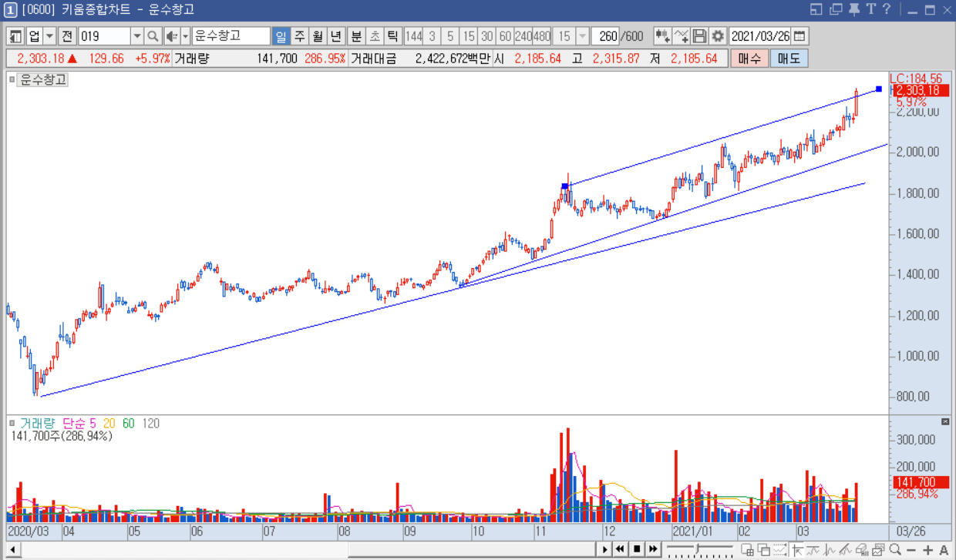
Task: Click the play button in bottom bar
Action: pyautogui.click(x=605, y=549)
